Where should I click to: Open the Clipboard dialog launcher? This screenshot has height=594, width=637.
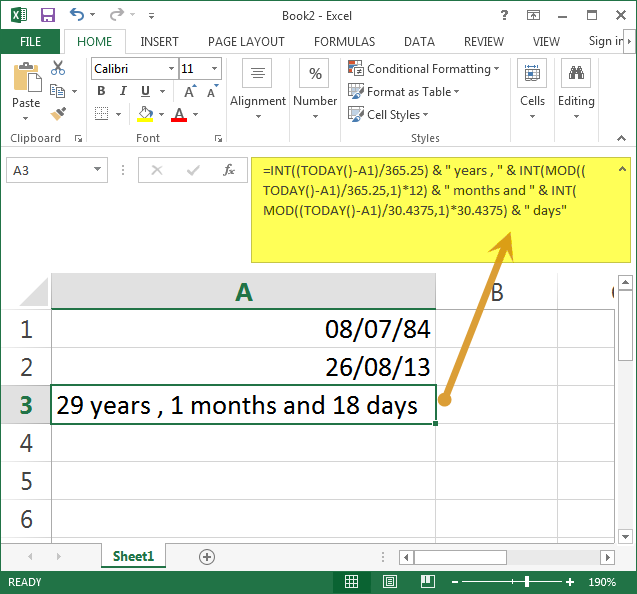(x=78, y=139)
